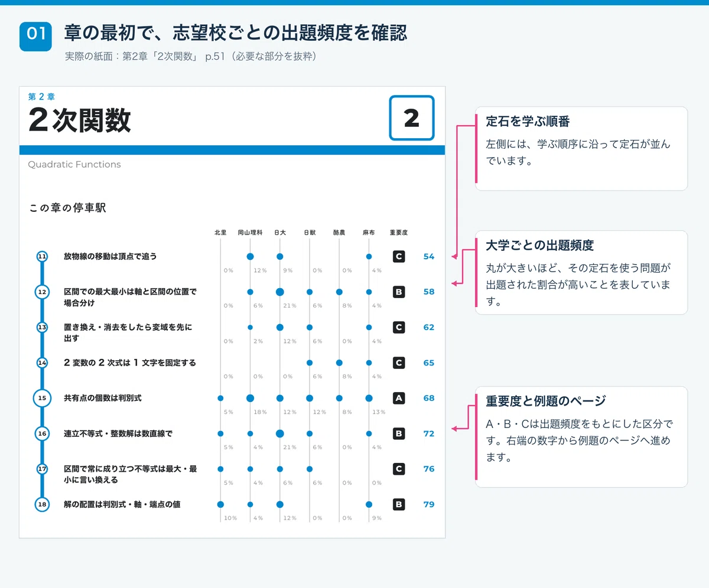Click the この章の停車駅 heading
709x588 pixels.
point(67,208)
